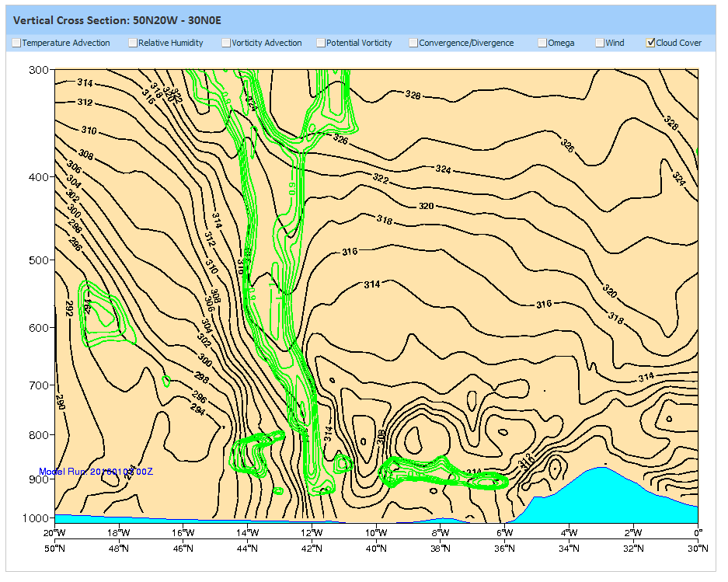Image resolution: width=728 pixels, height=582 pixels.
Task: Enable the Temperature Advection checkbox
Action: pyautogui.click(x=16, y=44)
